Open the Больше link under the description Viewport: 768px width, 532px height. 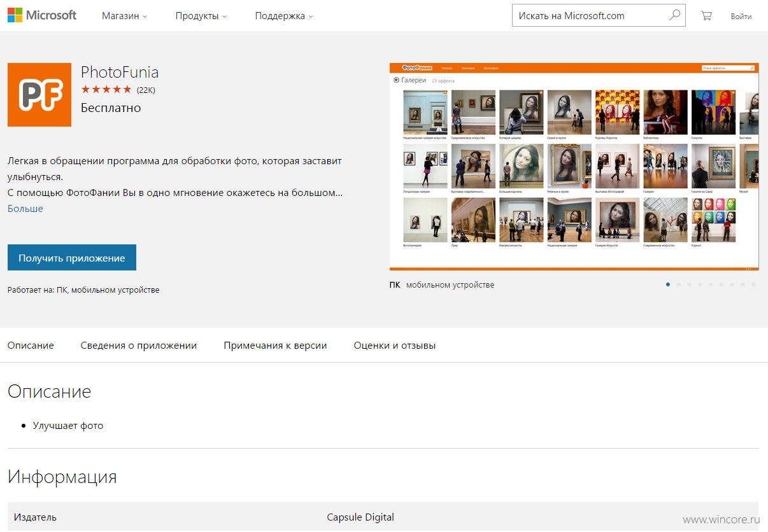pyautogui.click(x=25, y=209)
